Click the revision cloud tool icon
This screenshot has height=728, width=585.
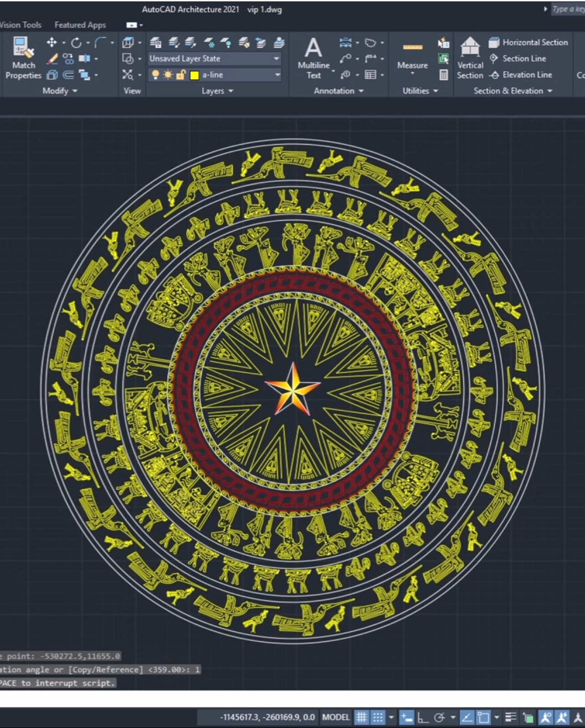tap(370, 42)
